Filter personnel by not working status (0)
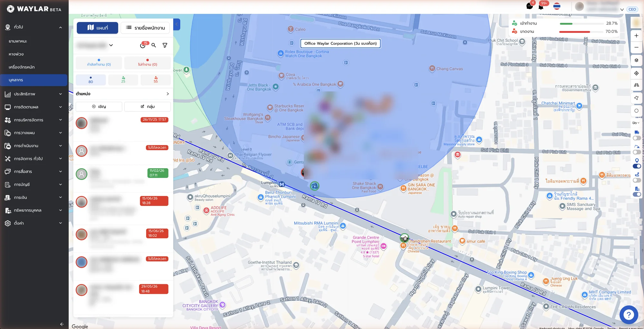The image size is (644, 329). click(147, 63)
